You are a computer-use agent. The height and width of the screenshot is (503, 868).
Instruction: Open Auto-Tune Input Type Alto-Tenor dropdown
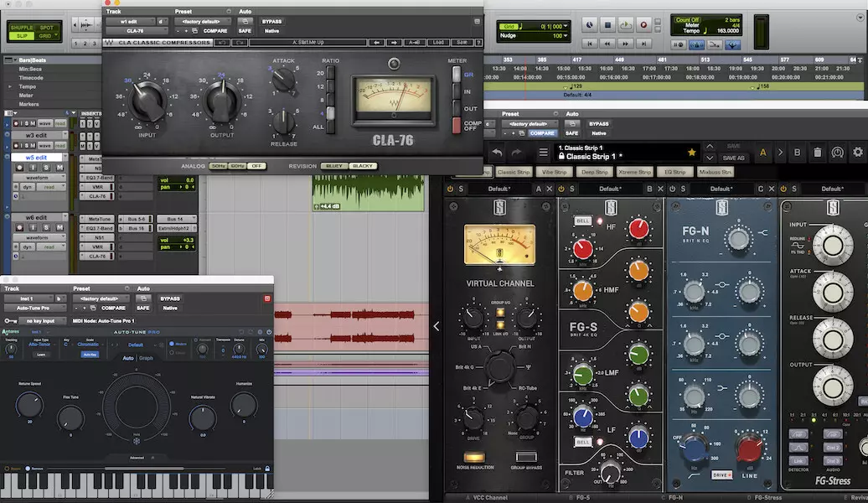(x=39, y=344)
